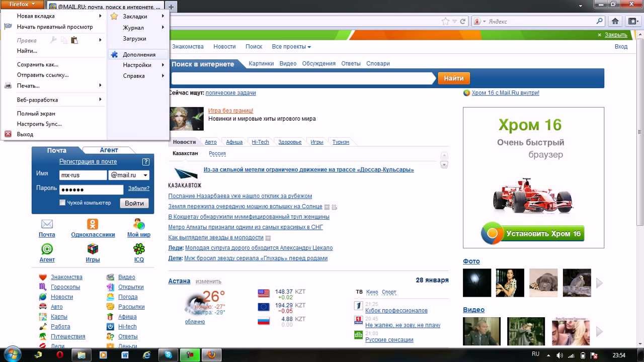
Task: Click paste icon in Правка row
Action: coord(74,40)
